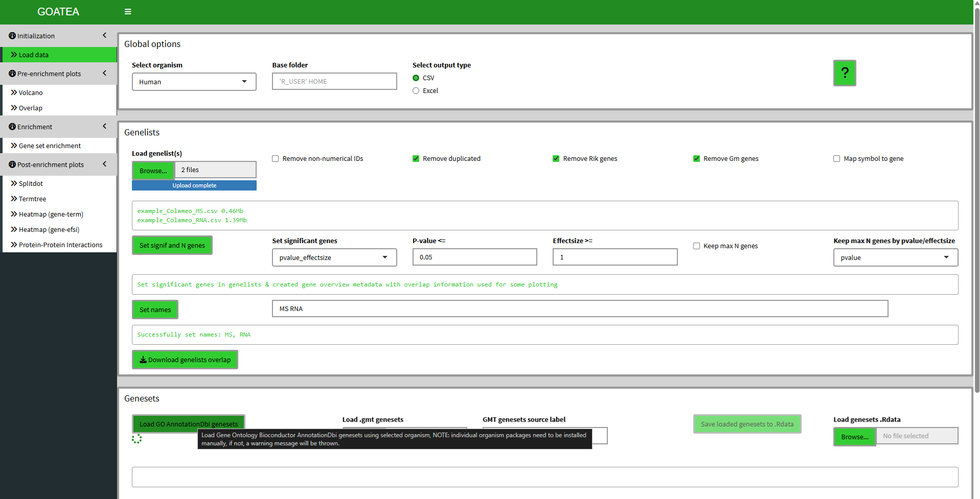Click the Base folder input field
This screenshot has width=980, height=499.
pyautogui.click(x=334, y=81)
